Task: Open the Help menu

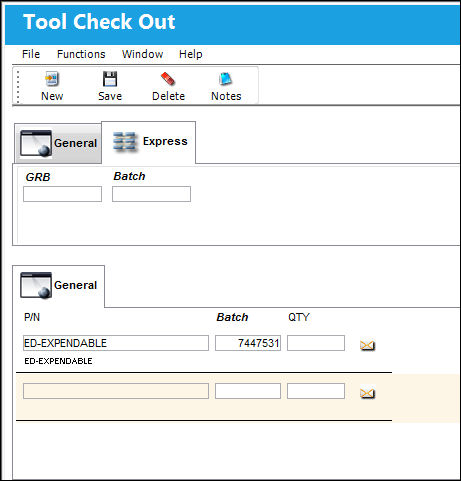Action: coord(191,54)
